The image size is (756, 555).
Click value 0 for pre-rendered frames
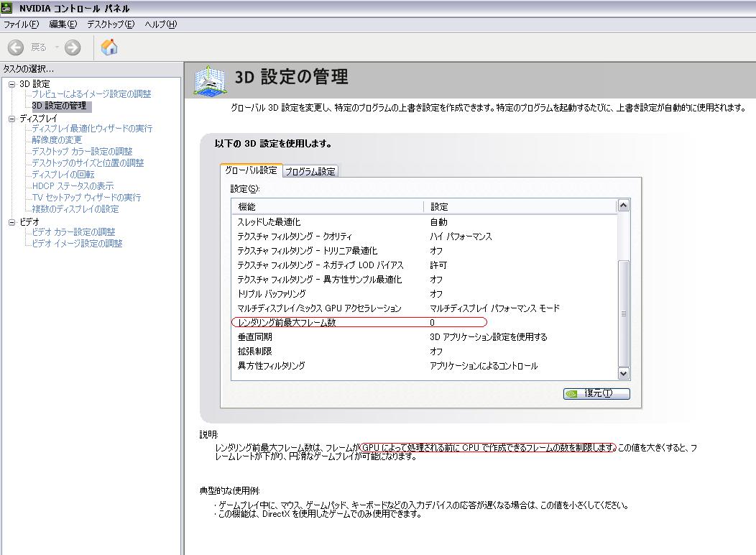point(433,323)
